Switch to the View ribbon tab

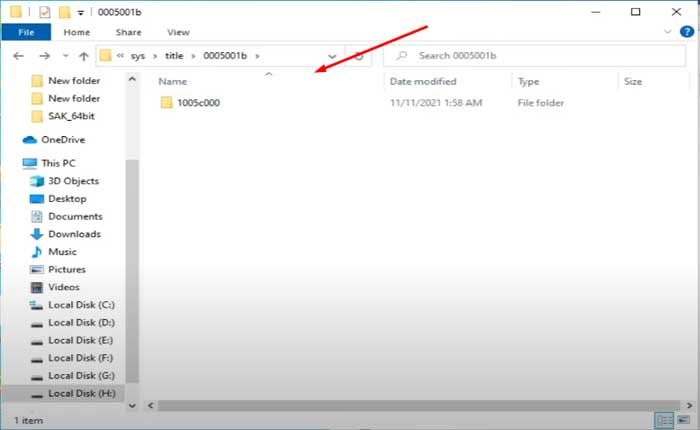[x=178, y=32]
